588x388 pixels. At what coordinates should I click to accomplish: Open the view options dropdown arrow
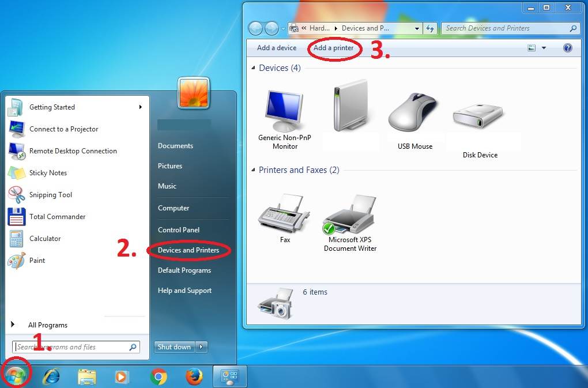544,48
